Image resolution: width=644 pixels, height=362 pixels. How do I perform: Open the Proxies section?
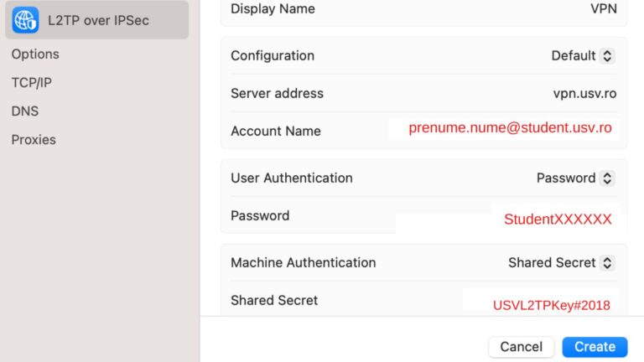point(34,140)
